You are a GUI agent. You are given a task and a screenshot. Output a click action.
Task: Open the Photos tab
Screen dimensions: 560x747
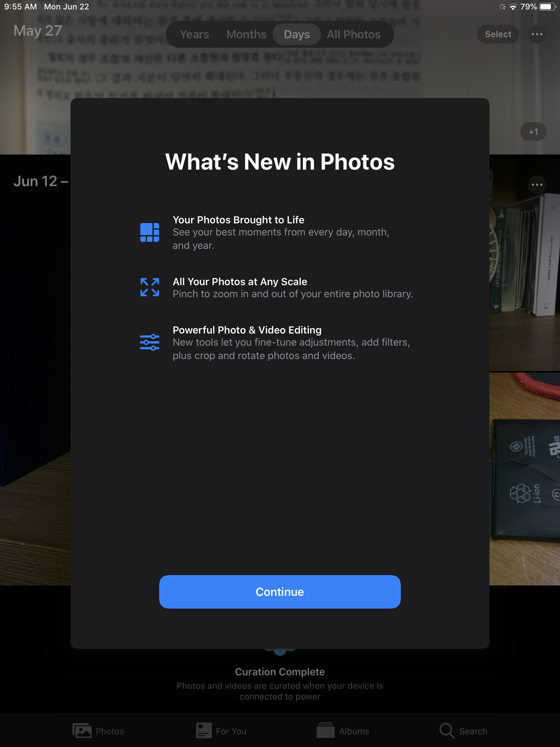pyautogui.click(x=98, y=731)
